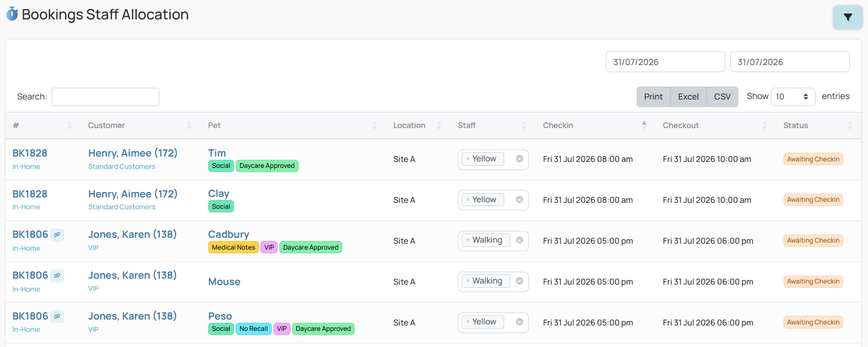
Task: Open pet profile for Tim
Action: point(217,153)
